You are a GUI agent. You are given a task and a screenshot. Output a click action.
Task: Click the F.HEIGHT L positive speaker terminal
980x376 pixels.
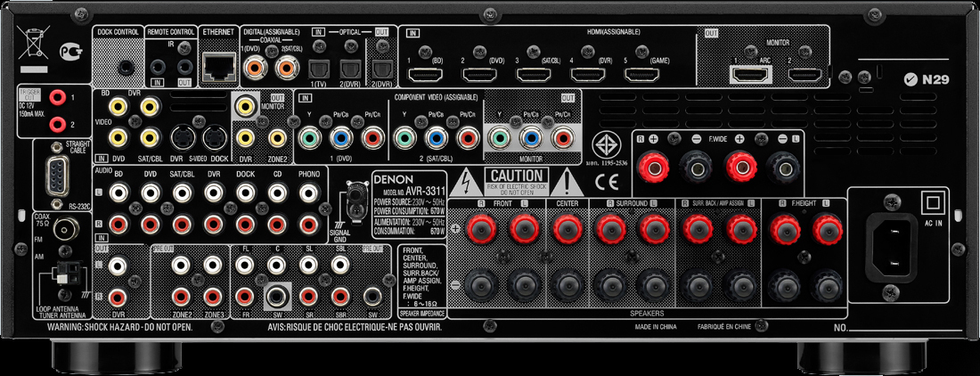coord(828,229)
